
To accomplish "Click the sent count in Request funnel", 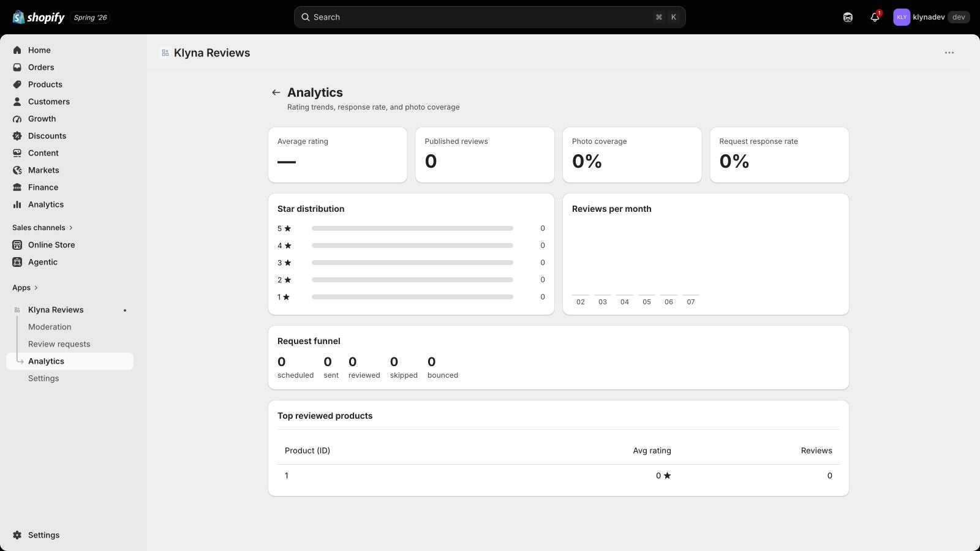I will pyautogui.click(x=328, y=362).
